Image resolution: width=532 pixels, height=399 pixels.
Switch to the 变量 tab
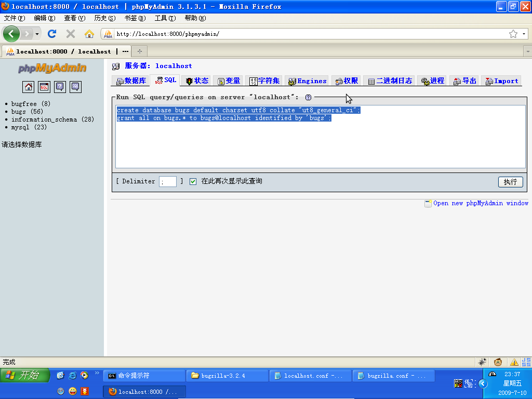[229, 81]
